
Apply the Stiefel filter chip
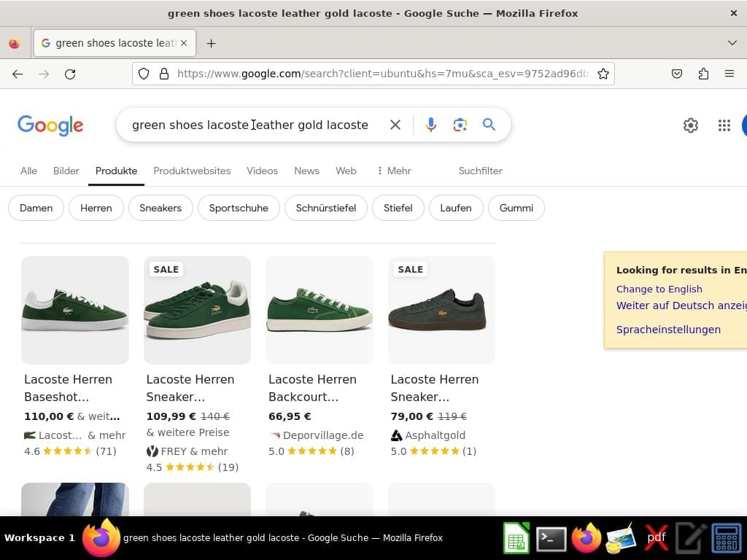click(398, 208)
